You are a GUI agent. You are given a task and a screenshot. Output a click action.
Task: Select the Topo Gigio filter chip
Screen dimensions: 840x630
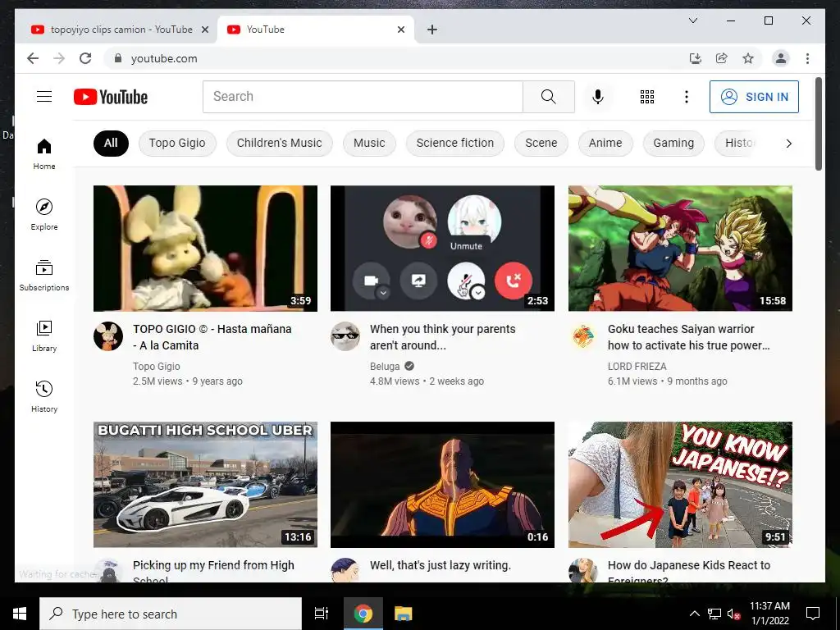pos(177,143)
